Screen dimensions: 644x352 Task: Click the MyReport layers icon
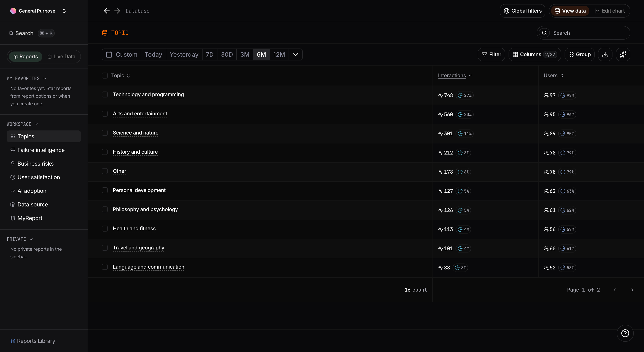click(x=13, y=218)
